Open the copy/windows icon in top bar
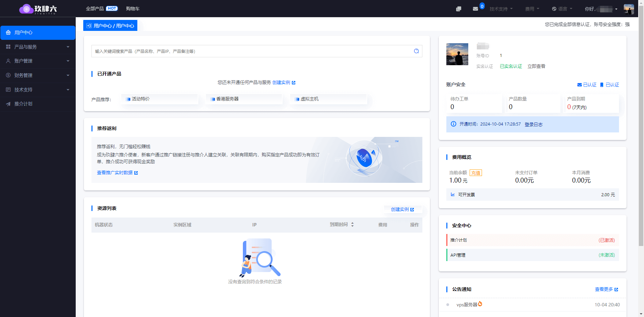 [459, 9]
